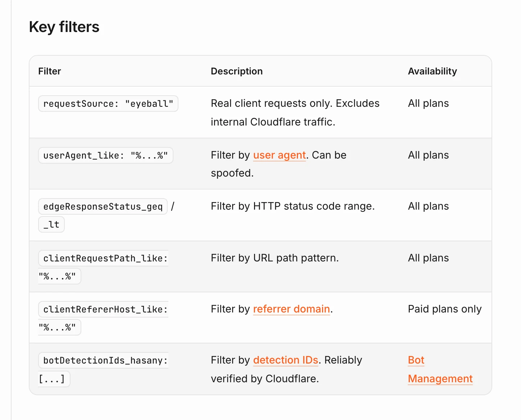Select 'All plans' in the requestSource row
The width and height of the screenshot is (521, 420).
click(x=429, y=103)
